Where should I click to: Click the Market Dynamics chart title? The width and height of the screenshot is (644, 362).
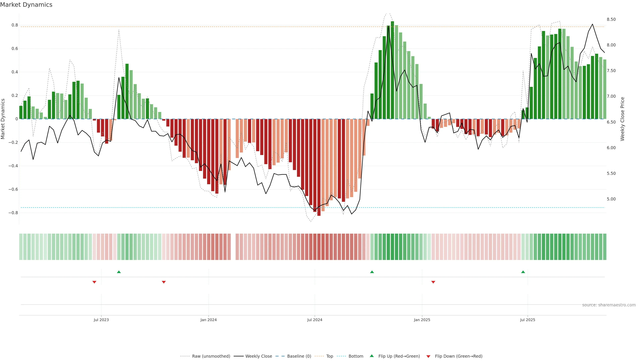coord(26,5)
